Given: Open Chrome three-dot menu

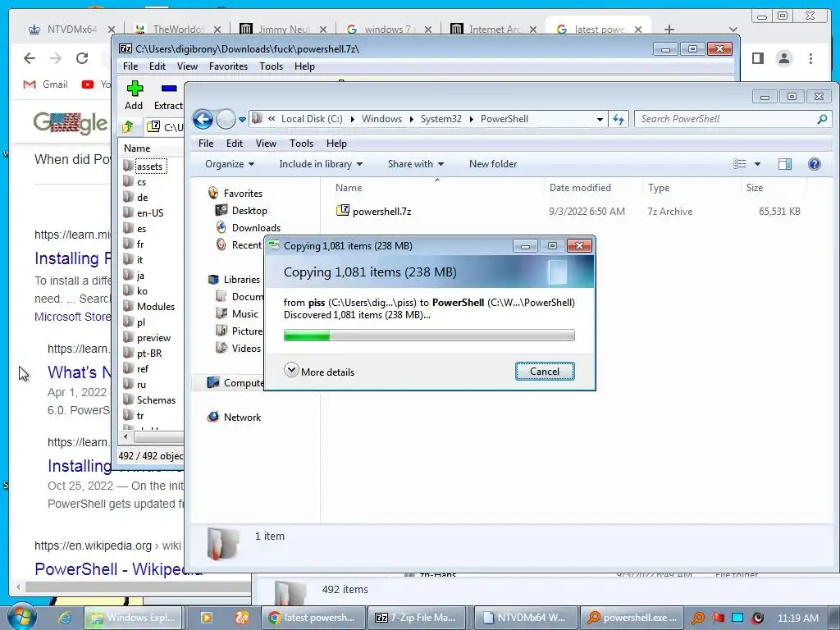Looking at the screenshot, I should (x=811, y=58).
